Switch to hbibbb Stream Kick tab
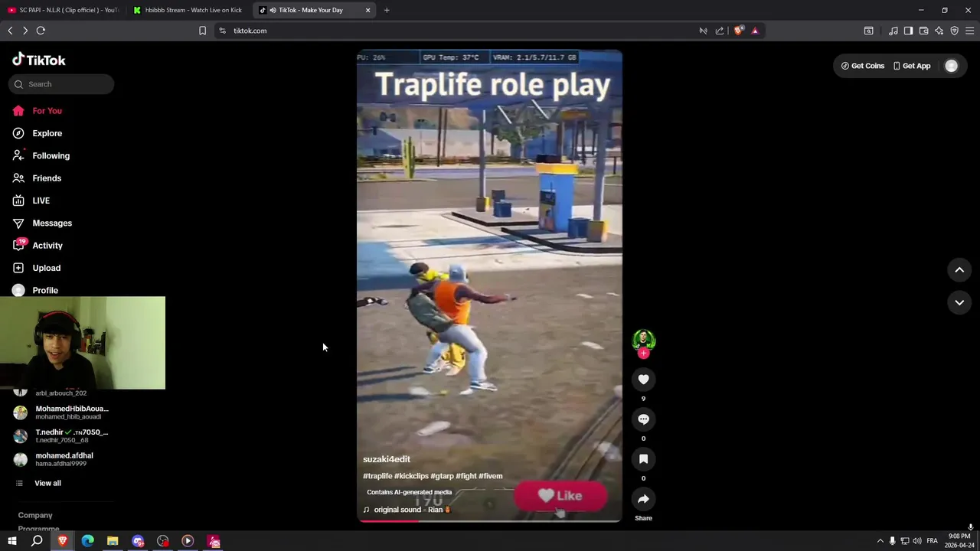980x551 pixels. pyautogui.click(x=188, y=10)
